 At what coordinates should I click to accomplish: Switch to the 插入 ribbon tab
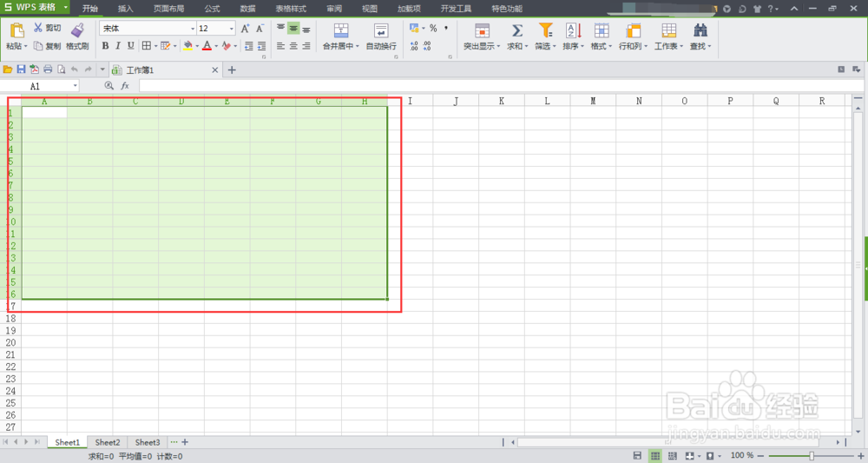[126, 9]
